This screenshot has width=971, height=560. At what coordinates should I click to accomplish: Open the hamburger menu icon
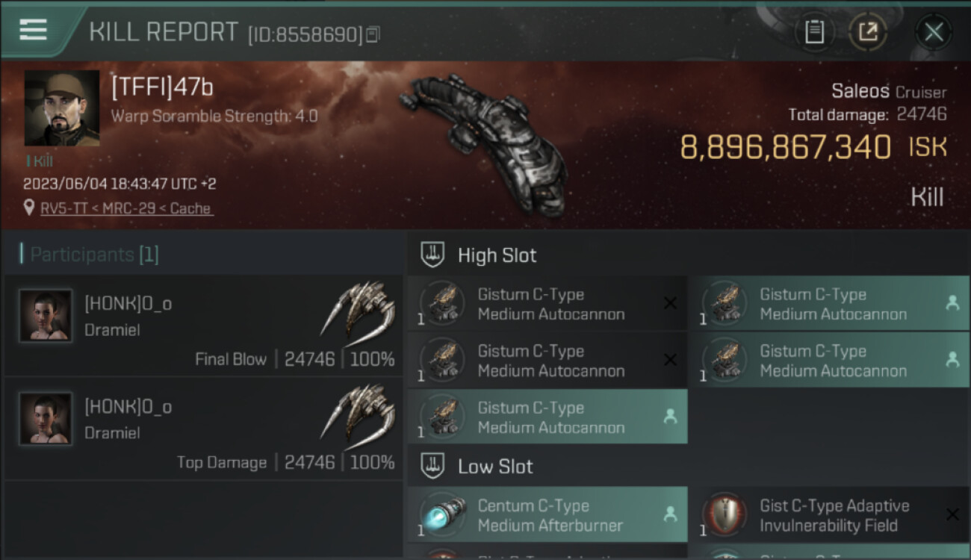(33, 30)
